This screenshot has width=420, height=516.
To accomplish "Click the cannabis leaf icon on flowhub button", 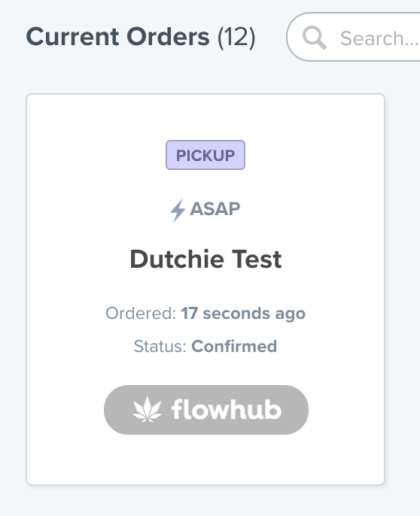I will [148, 409].
